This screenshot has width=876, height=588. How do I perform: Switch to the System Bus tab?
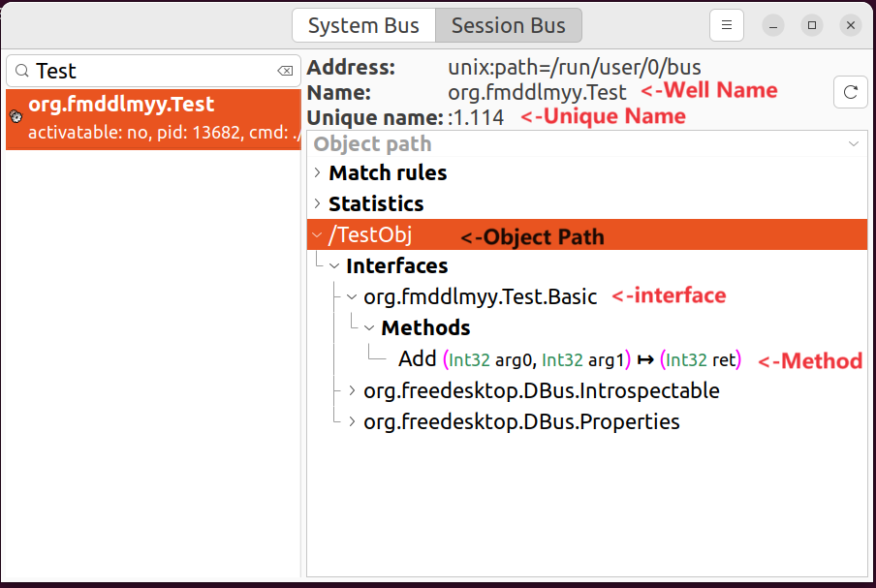pos(363,26)
